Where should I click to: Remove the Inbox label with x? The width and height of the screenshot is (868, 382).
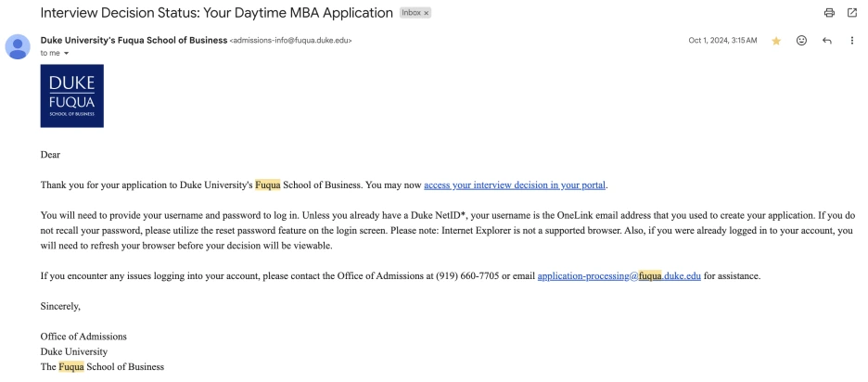pos(427,13)
